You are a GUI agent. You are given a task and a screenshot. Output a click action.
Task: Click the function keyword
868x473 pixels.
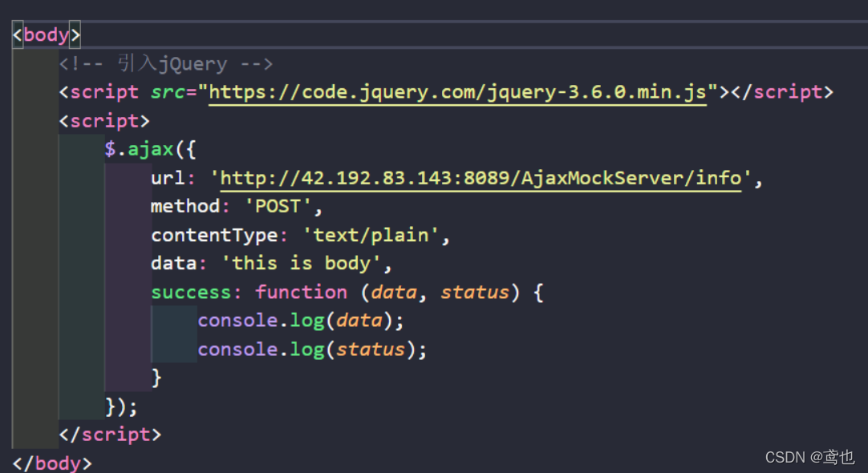pyautogui.click(x=301, y=293)
